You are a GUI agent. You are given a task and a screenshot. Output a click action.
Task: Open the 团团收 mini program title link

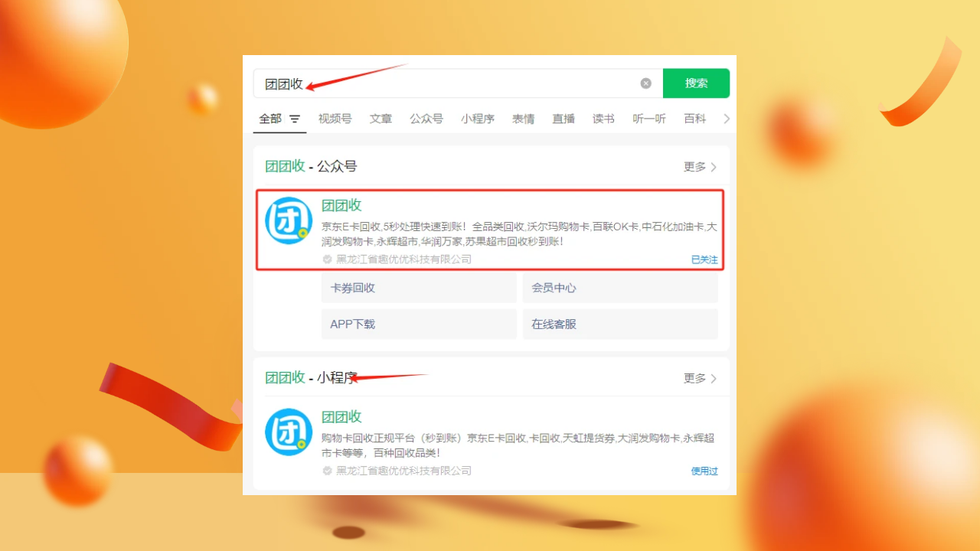pyautogui.click(x=341, y=416)
